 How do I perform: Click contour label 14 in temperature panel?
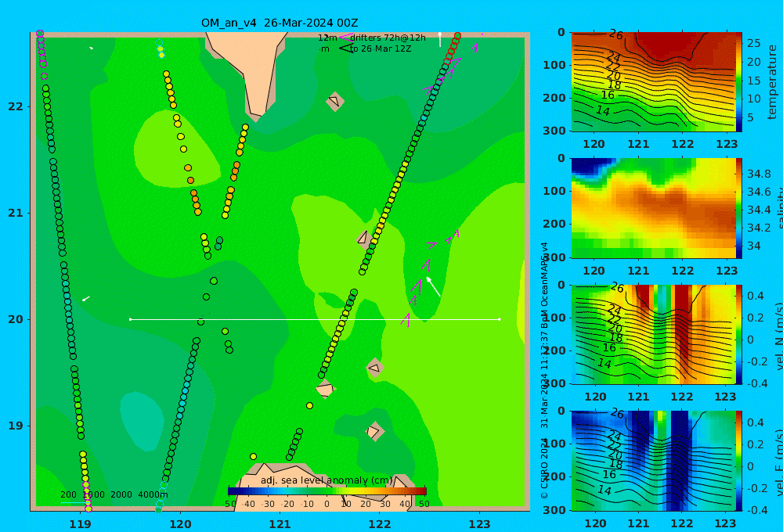(603, 111)
